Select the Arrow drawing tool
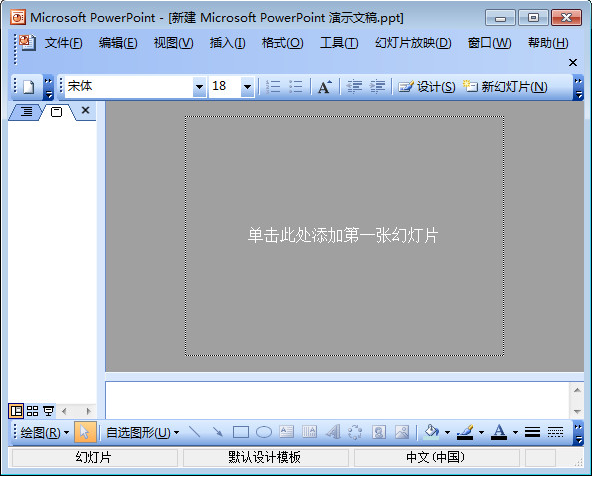595x482 pixels. point(217,432)
